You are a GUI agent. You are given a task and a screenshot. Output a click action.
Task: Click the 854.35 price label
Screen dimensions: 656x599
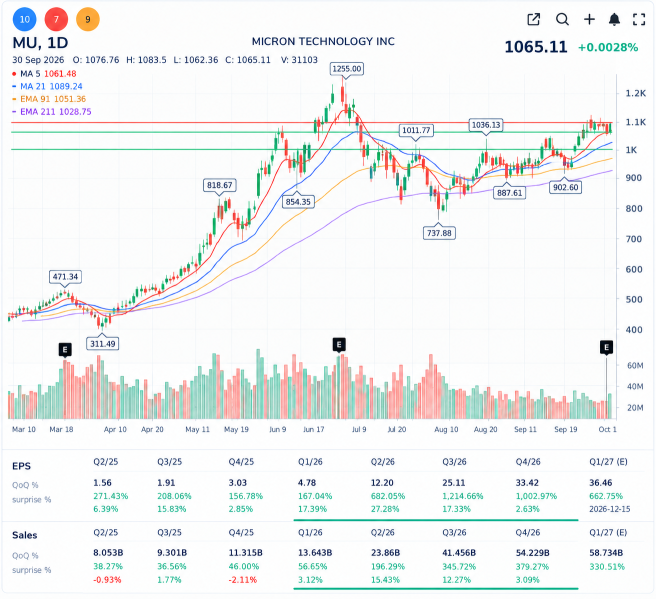tap(298, 202)
